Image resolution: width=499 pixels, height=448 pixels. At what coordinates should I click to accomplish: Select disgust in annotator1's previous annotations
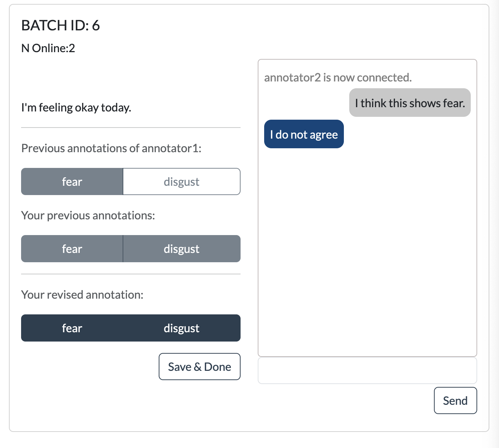click(x=182, y=181)
